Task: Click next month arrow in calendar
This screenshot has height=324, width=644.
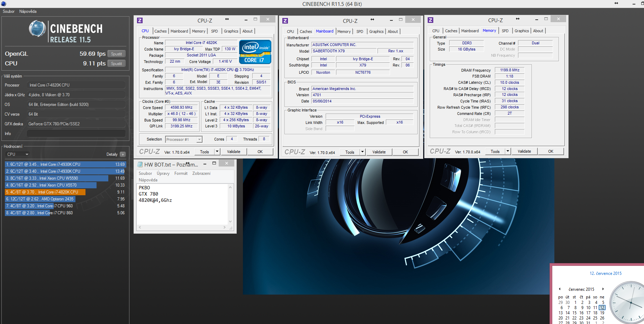Action: [x=603, y=289]
